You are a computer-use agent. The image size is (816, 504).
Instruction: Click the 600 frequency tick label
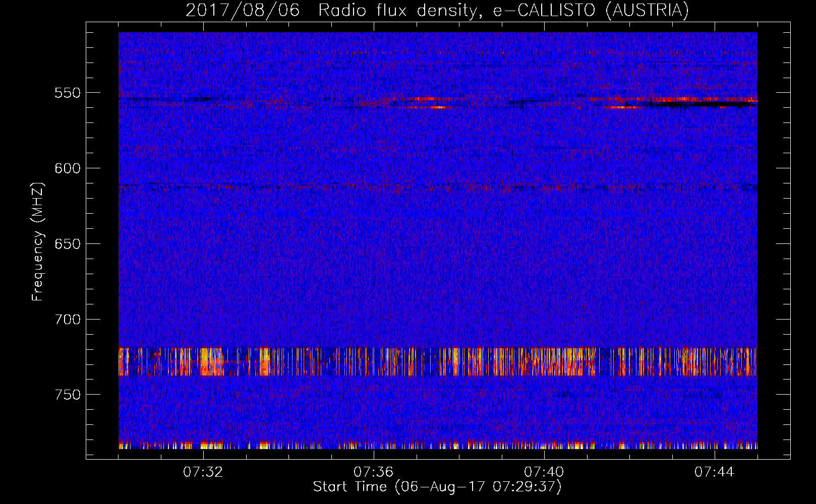point(68,168)
